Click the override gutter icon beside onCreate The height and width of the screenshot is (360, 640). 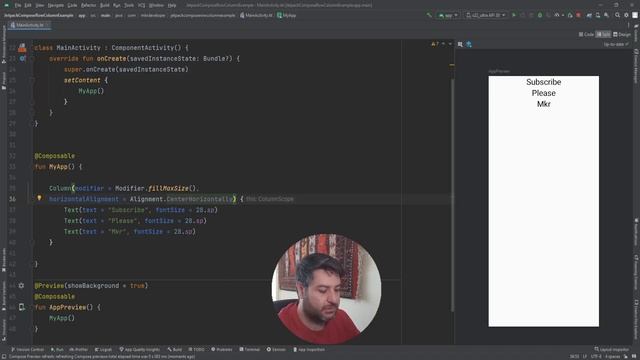(x=22, y=58)
